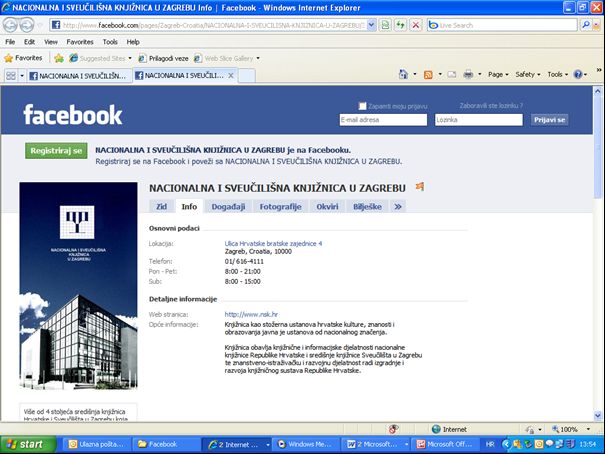Click the Registriraj se button

(56, 151)
